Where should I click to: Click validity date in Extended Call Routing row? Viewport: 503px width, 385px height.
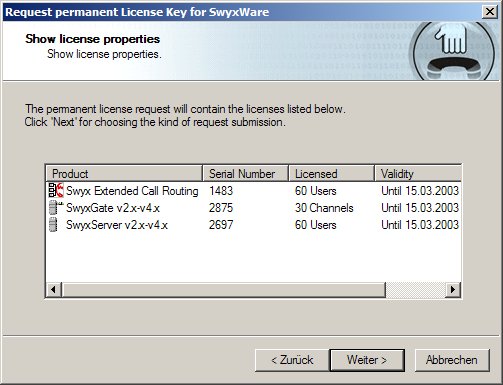(420, 191)
